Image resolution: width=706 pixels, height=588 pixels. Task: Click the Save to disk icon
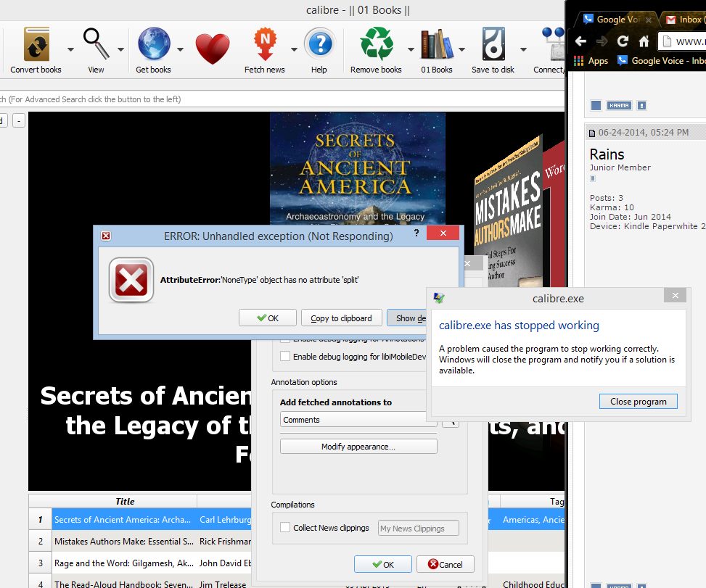pyautogui.click(x=493, y=44)
